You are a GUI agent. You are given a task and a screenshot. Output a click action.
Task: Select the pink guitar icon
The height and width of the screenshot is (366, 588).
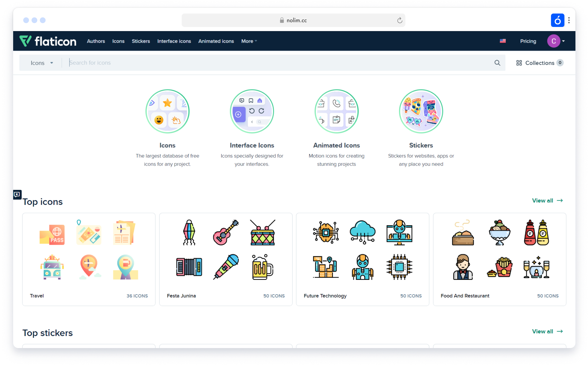click(x=226, y=232)
